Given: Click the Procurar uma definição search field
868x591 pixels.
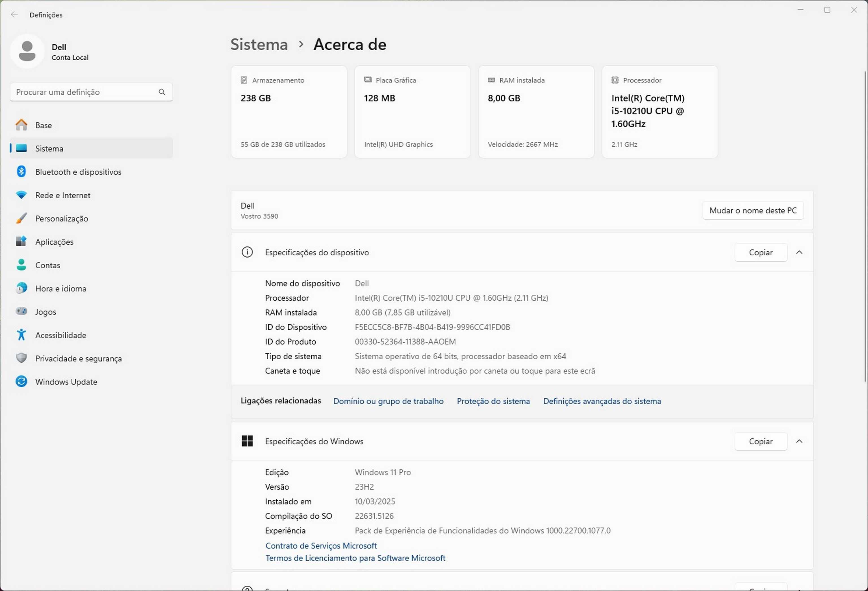Looking at the screenshot, I should pos(91,92).
